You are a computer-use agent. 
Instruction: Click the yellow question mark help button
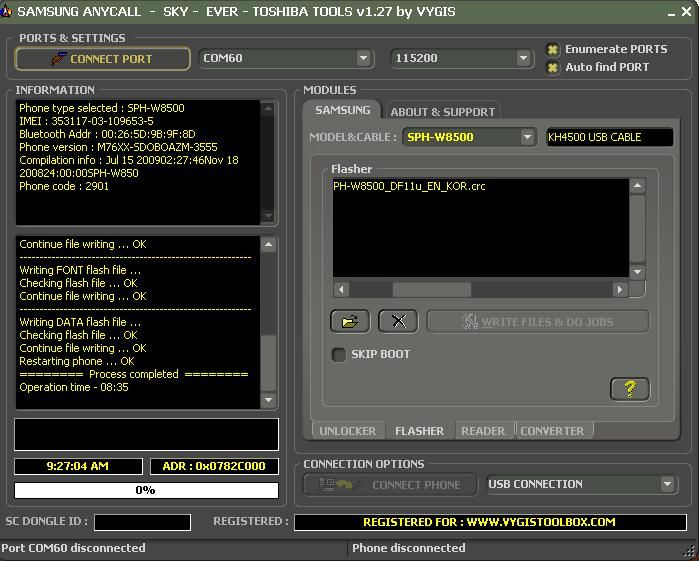tap(629, 389)
